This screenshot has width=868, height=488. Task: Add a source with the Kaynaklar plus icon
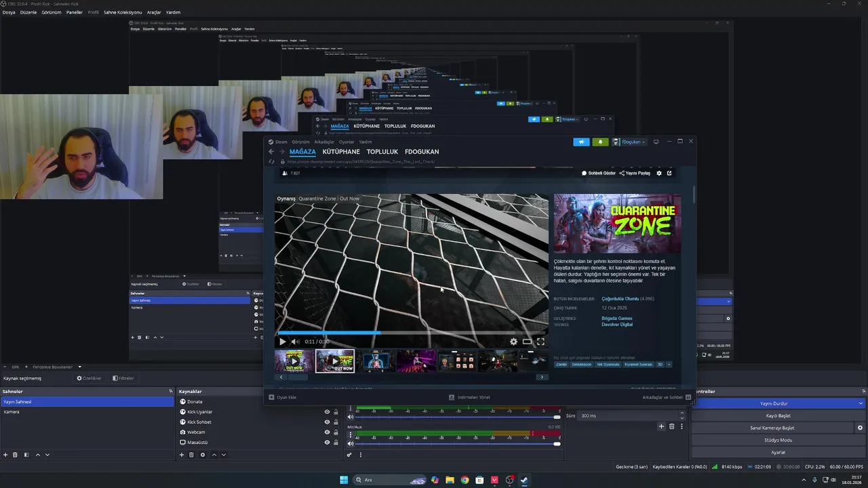point(182,455)
